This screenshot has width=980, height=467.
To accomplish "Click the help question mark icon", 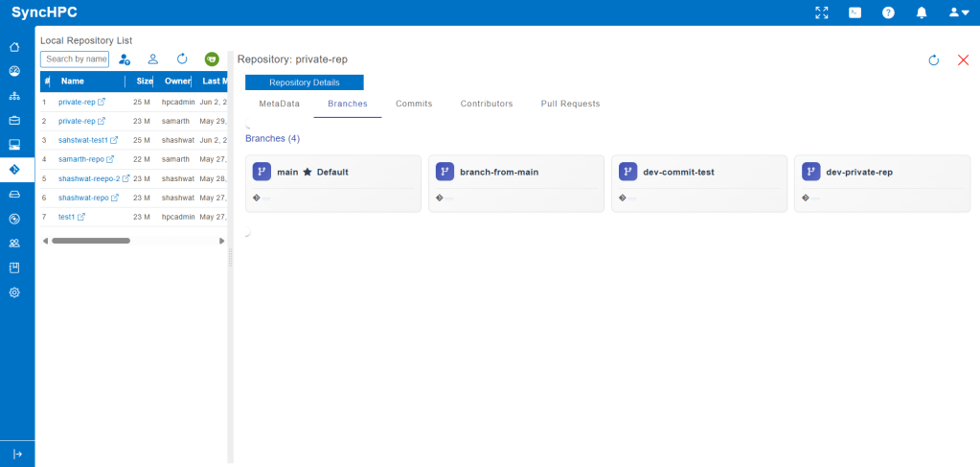I will 888,12.
